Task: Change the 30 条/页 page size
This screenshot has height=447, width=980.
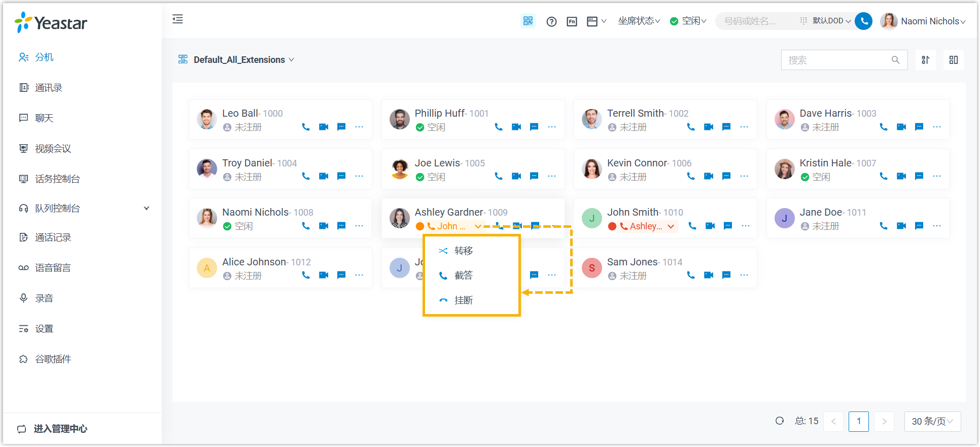Action: (932, 421)
